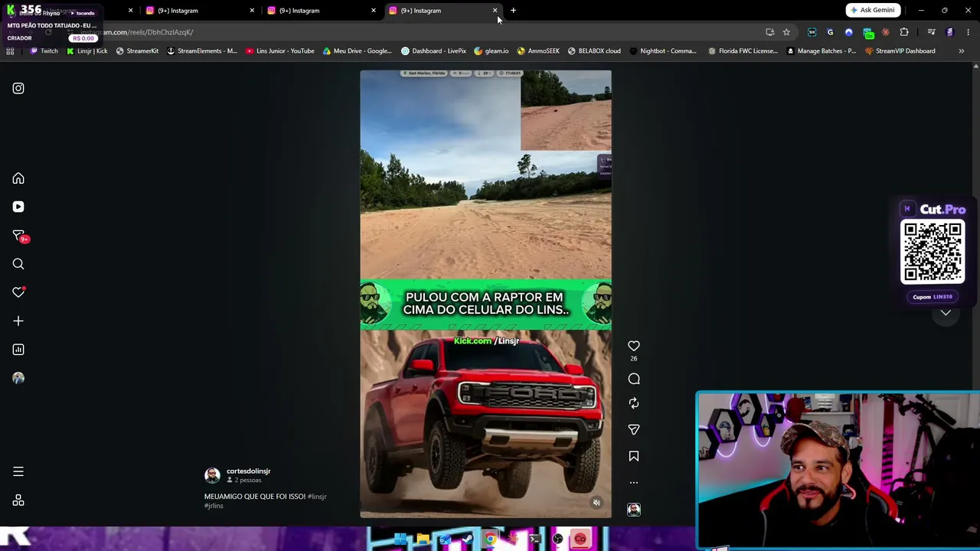The image size is (980, 551).
Task: Open the Reels section in sidebar
Action: pyautogui.click(x=18, y=207)
